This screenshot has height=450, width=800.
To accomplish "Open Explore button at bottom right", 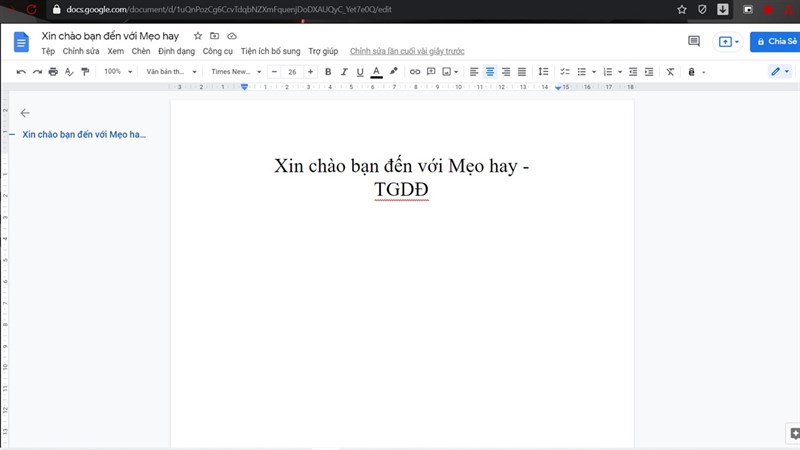I will (794, 433).
